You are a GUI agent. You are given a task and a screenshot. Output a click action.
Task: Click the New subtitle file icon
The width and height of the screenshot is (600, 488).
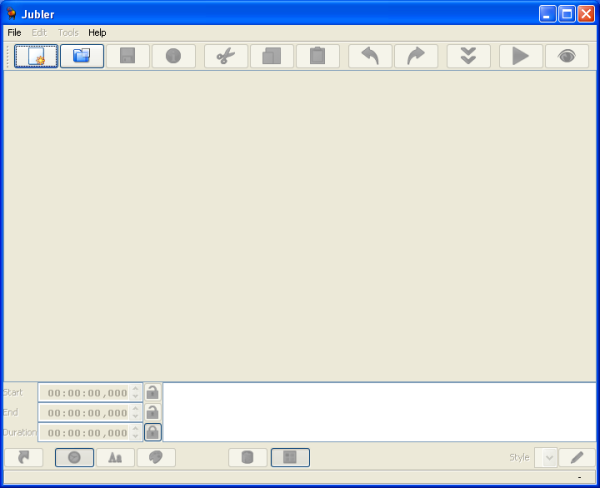click(x=36, y=56)
